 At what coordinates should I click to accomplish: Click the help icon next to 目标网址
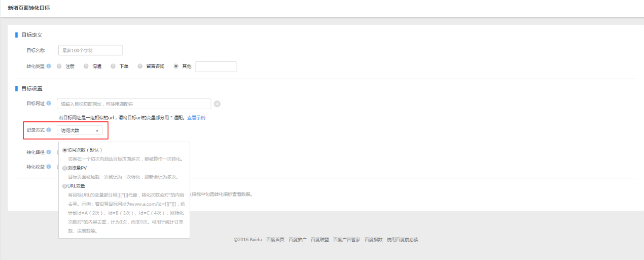[49, 104]
